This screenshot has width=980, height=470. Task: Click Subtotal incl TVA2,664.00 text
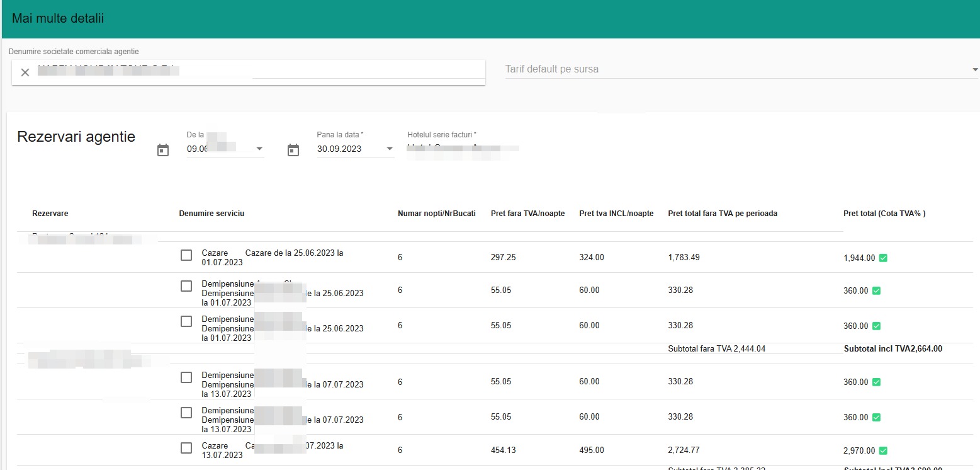click(893, 348)
